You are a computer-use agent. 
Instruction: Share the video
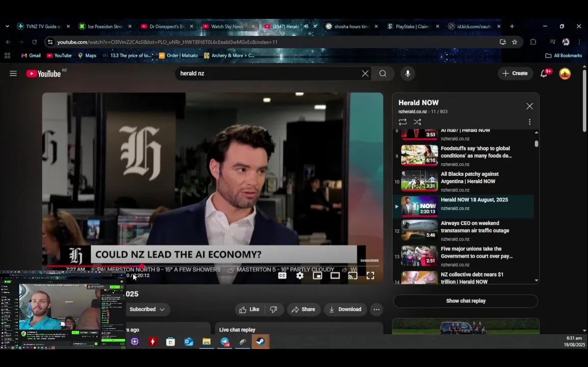pyautogui.click(x=304, y=309)
